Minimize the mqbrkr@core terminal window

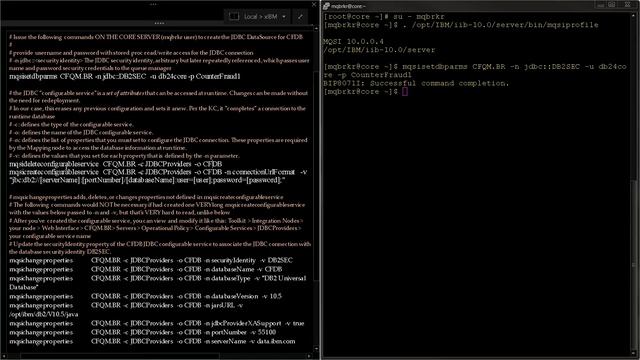pyautogui.click(x=600, y=5)
